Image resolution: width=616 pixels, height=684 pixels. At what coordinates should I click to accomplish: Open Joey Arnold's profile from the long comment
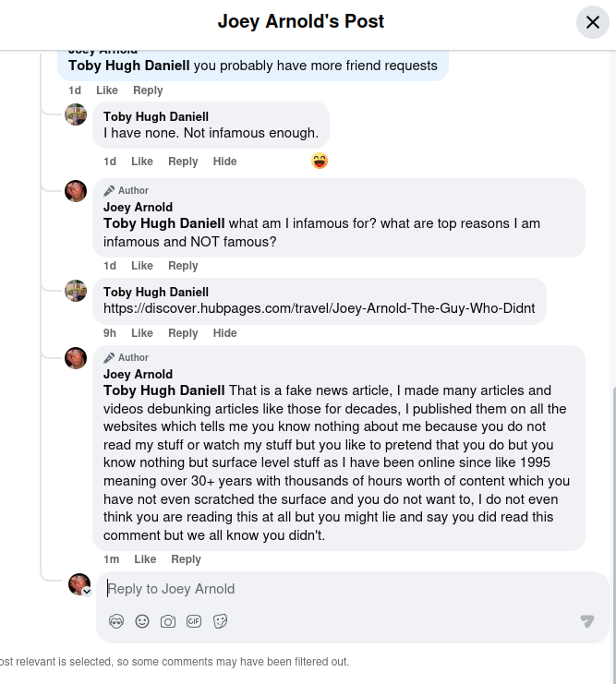click(138, 374)
